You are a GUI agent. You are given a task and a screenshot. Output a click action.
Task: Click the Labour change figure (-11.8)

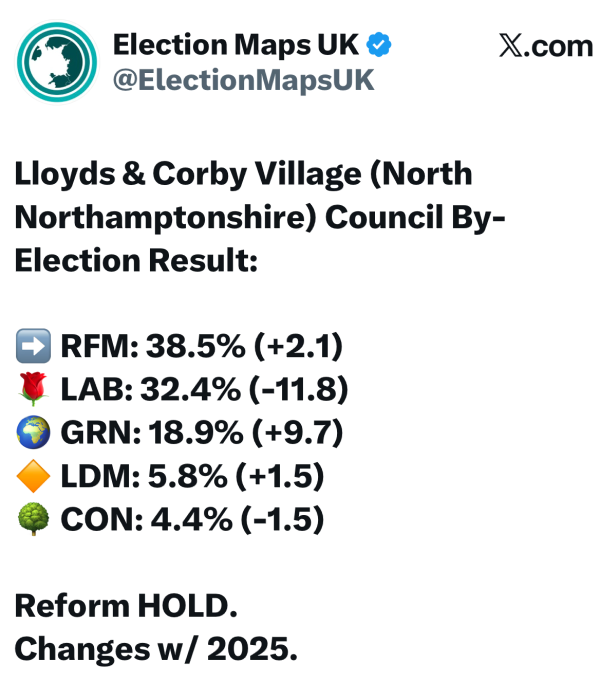[306, 391]
